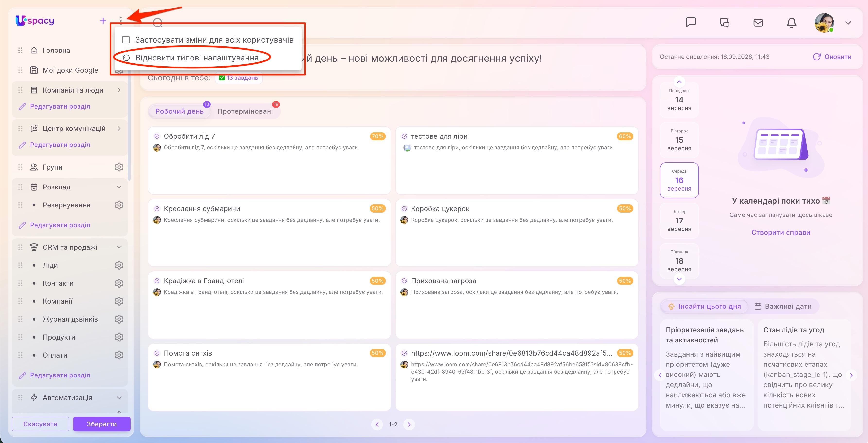Click the user avatar photo
The width and height of the screenshot is (868, 443).
[x=824, y=23]
